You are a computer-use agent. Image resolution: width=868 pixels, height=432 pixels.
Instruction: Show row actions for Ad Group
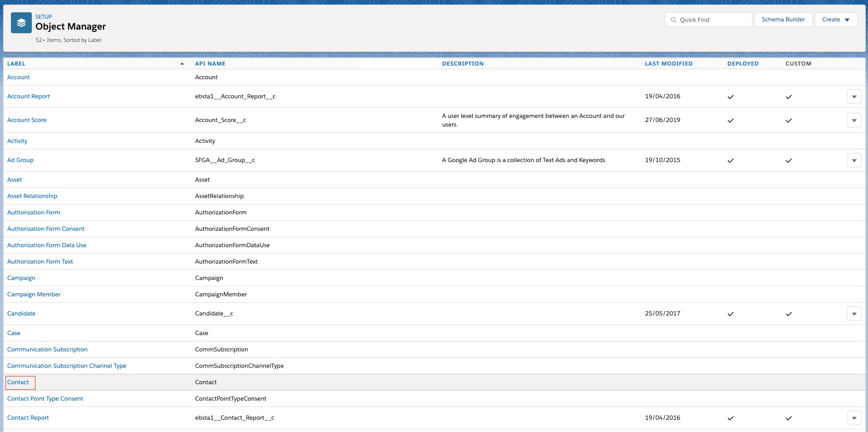[x=854, y=161]
